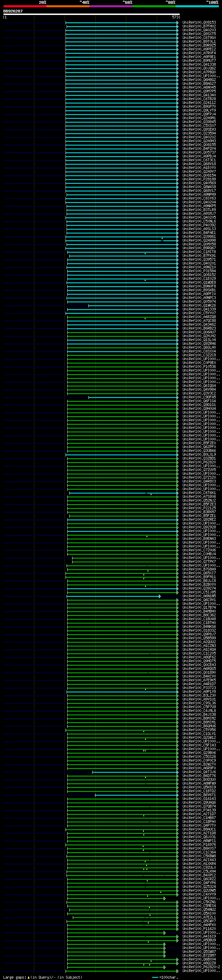This screenshot has height=980, width=222.
Task: Open hit UniRef100_P22125
Action: point(199,508)
